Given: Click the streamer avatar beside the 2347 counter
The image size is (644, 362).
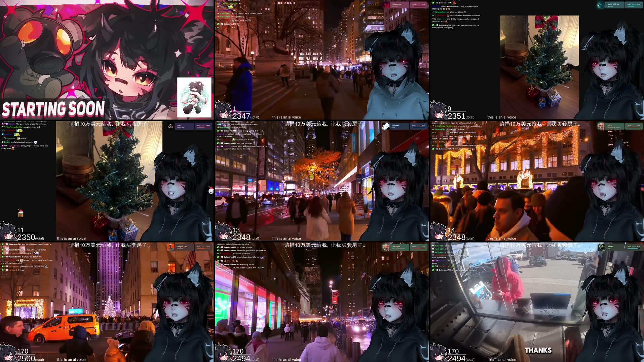Looking at the screenshot, I should [223, 110].
